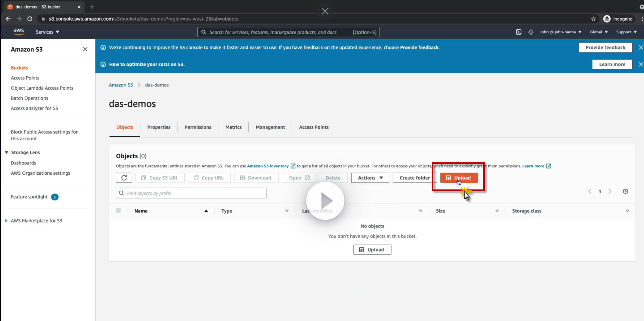Open the Actions dropdown button

pos(370,178)
